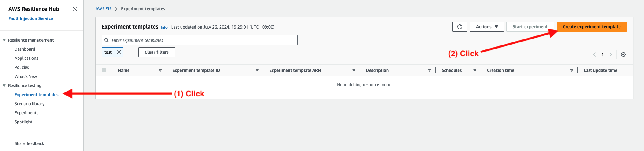Click Create experiment template button

(x=592, y=27)
